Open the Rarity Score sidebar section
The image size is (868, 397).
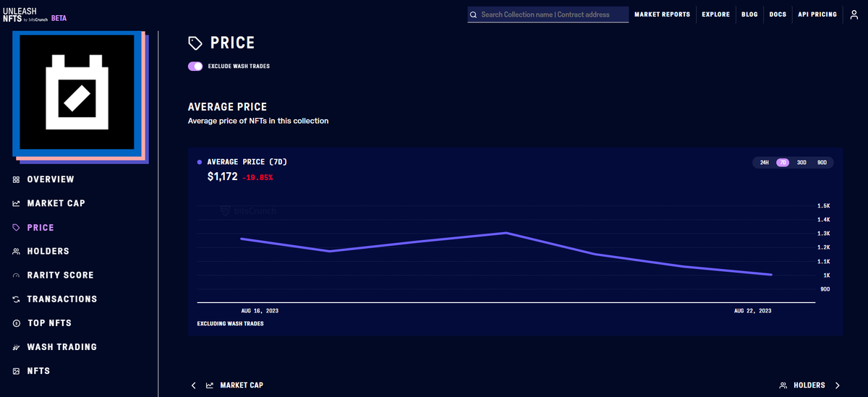[x=60, y=276]
